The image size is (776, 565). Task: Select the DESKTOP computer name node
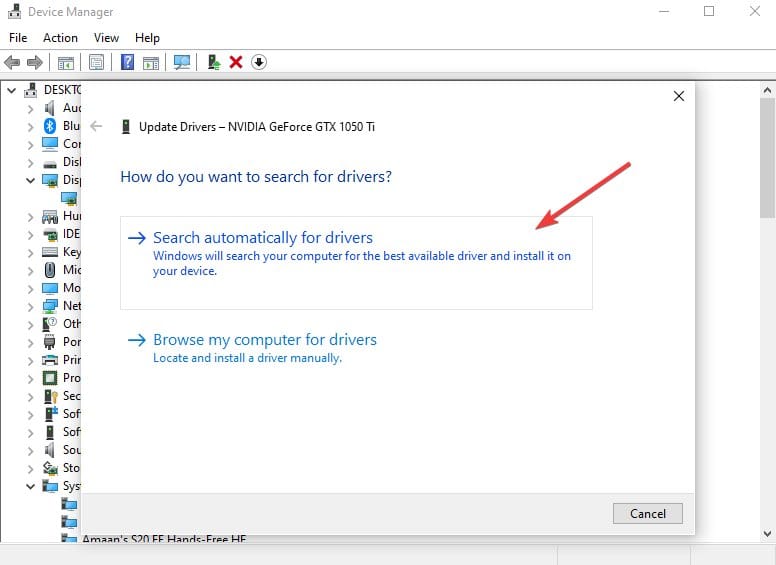(62, 90)
